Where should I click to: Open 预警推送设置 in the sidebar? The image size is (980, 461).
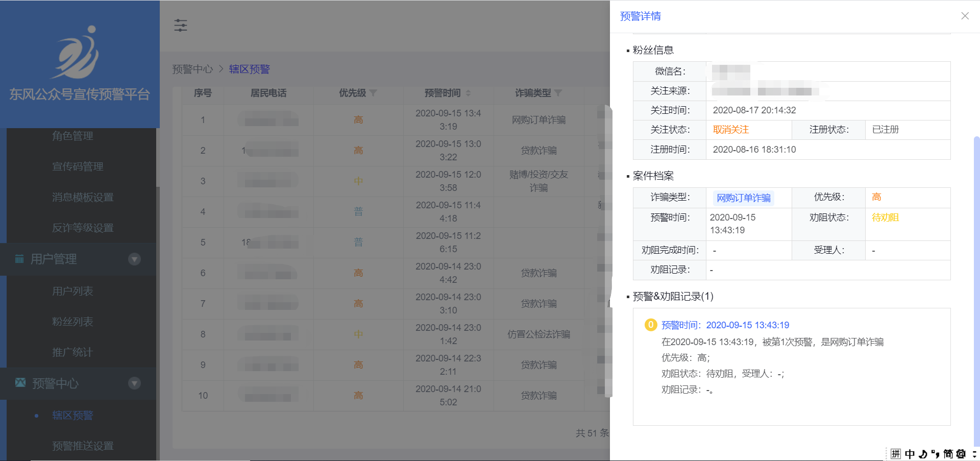point(83,446)
